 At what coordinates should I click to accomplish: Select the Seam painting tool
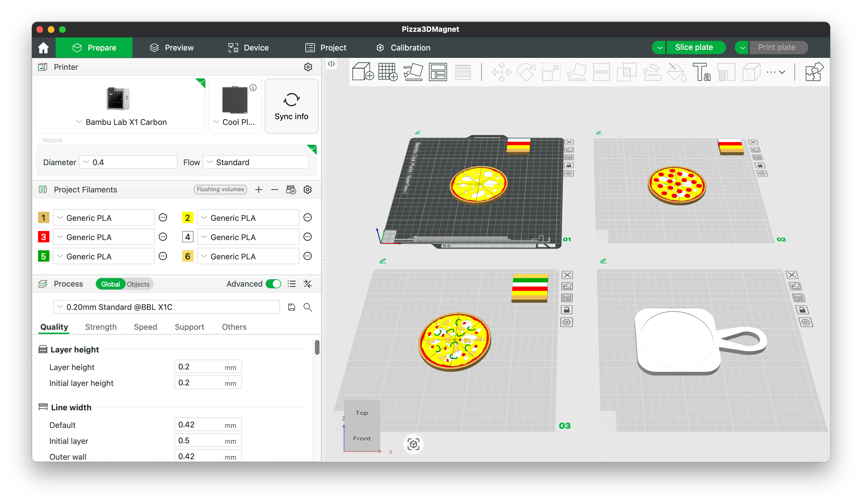[751, 72]
